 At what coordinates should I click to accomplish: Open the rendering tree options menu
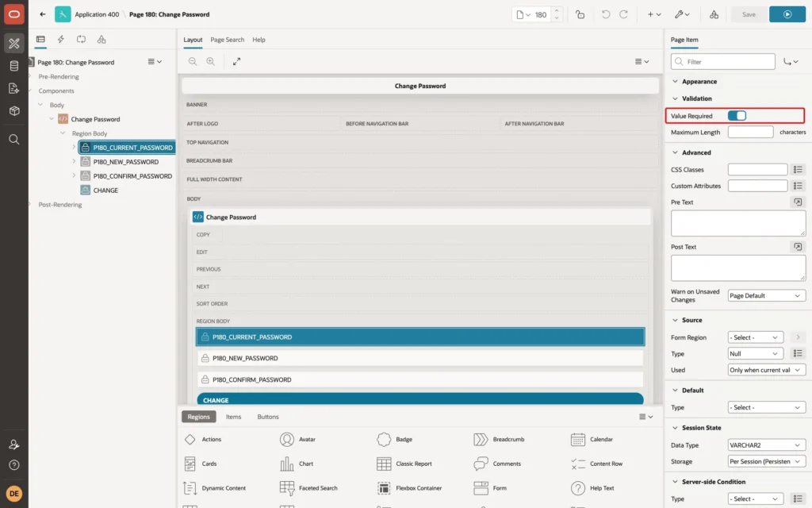pos(155,62)
